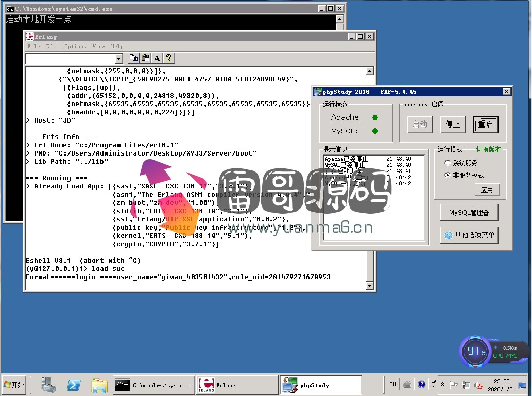Click the Erlang shell scroll-up arrow
The height and width of the screenshot is (396, 532).
pyautogui.click(x=370, y=71)
